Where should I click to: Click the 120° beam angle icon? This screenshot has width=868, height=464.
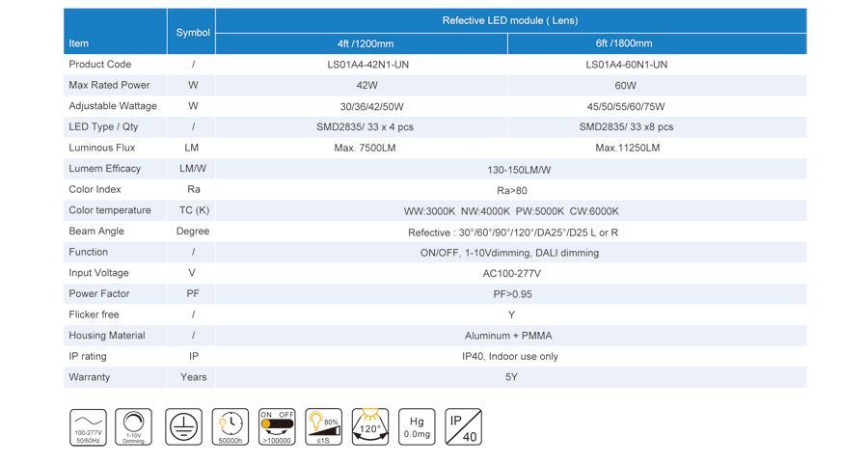(x=370, y=427)
